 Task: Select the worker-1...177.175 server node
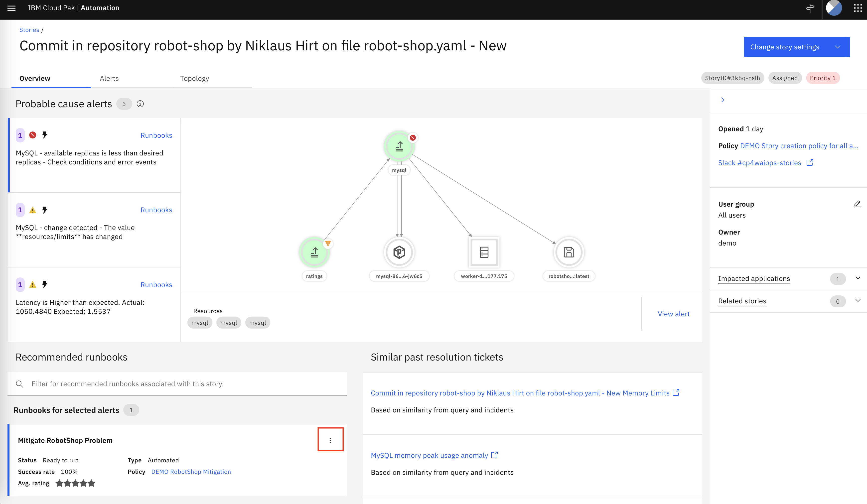[484, 252]
